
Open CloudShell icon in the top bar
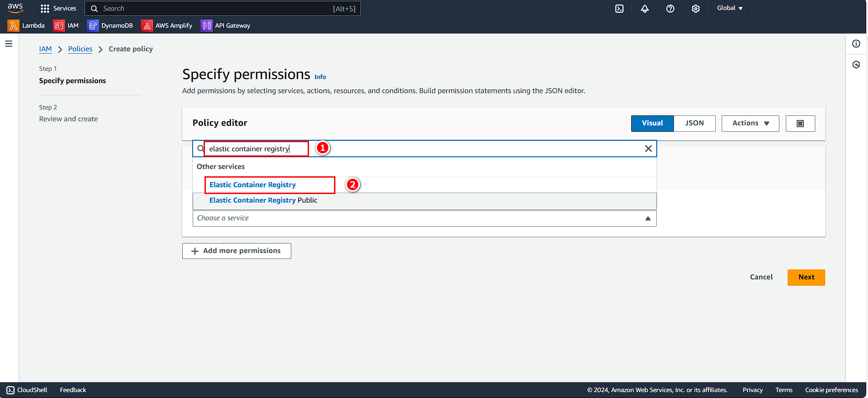coord(619,9)
